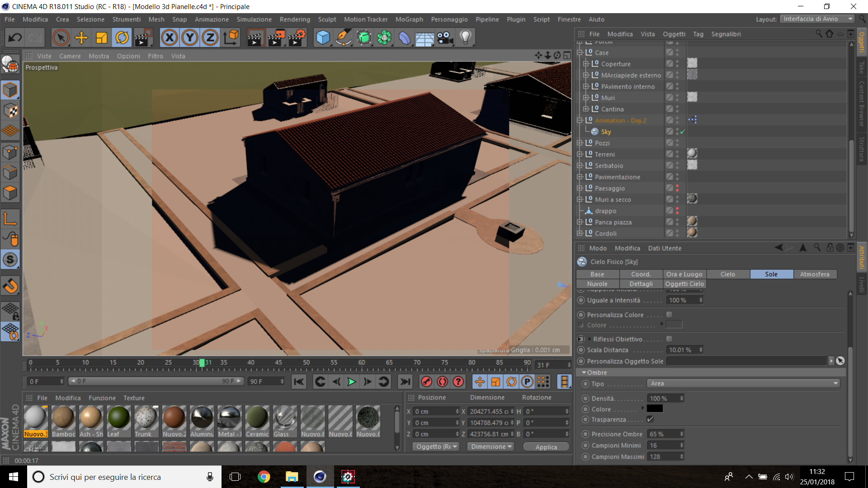Screen dimensions: 868x488
Task: Enable Riflessi Obiettivo checkbox
Action: pyautogui.click(x=670, y=339)
